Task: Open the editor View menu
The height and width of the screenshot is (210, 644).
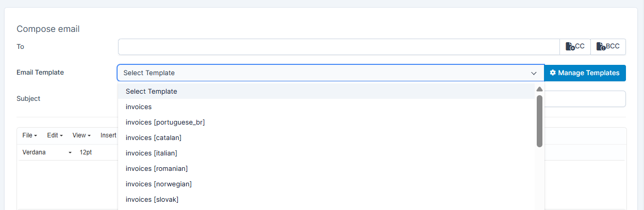Action: pos(81,135)
